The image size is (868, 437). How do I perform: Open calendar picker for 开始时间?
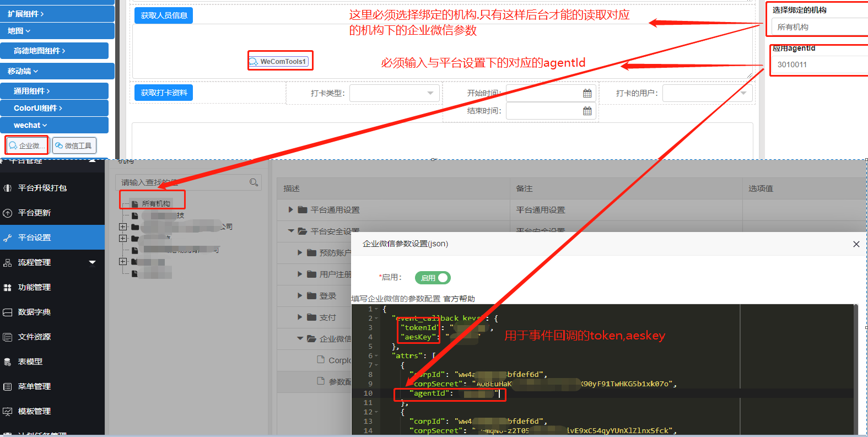[x=587, y=93]
